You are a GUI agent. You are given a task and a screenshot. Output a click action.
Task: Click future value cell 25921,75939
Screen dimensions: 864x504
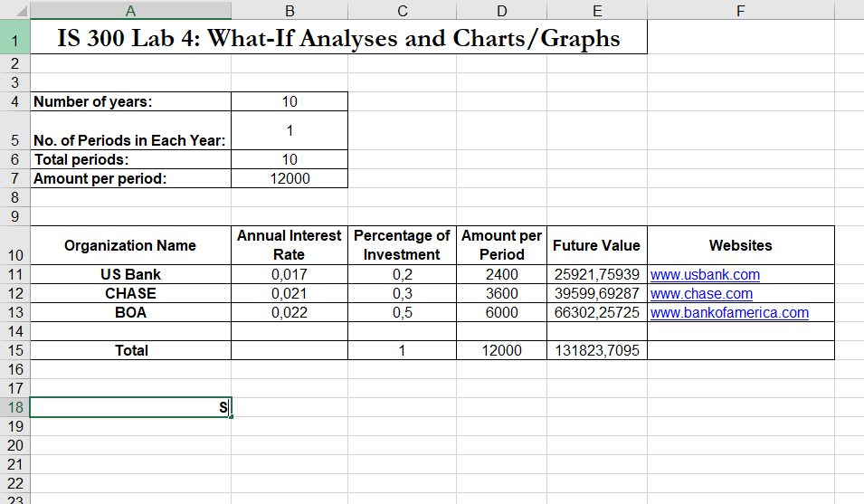pyautogui.click(x=597, y=274)
